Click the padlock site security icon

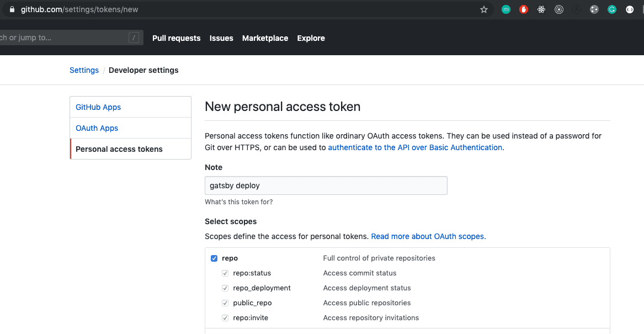pyautogui.click(x=12, y=9)
